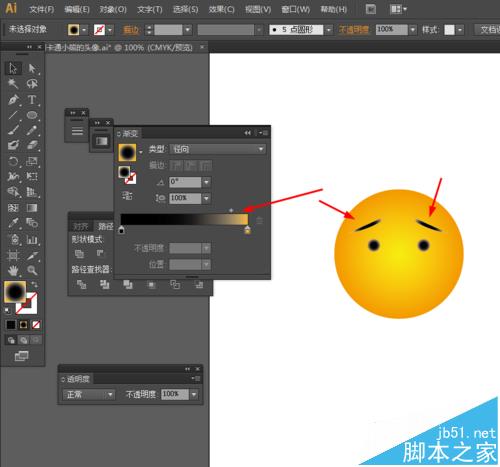The width and height of the screenshot is (500, 467).
Task: Apply solid Color mode button in toolbox
Action: point(11,325)
